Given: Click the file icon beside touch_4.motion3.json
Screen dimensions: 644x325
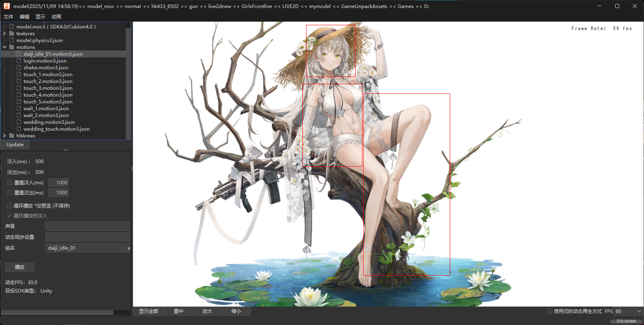Looking at the screenshot, I should point(19,95).
